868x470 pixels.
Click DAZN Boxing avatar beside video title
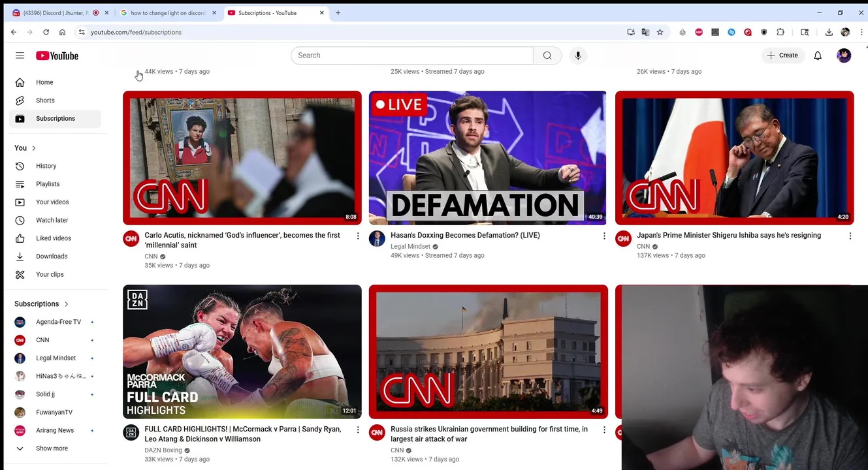click(131, 433)
